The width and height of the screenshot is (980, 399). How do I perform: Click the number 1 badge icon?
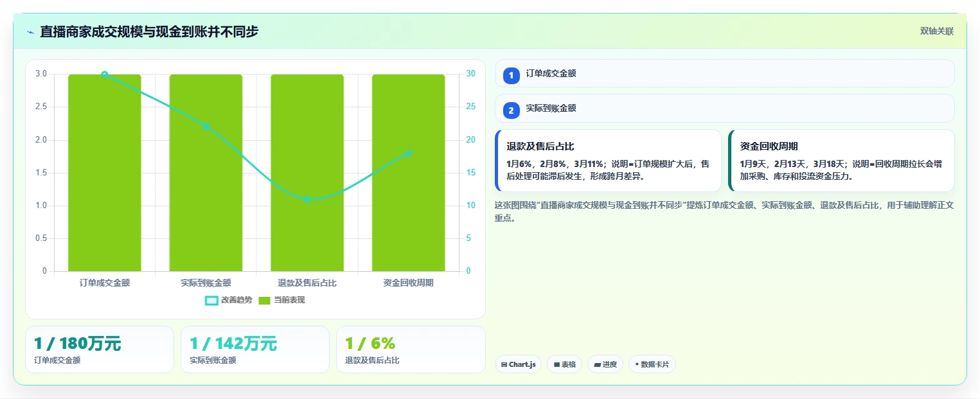coord(512,76)
